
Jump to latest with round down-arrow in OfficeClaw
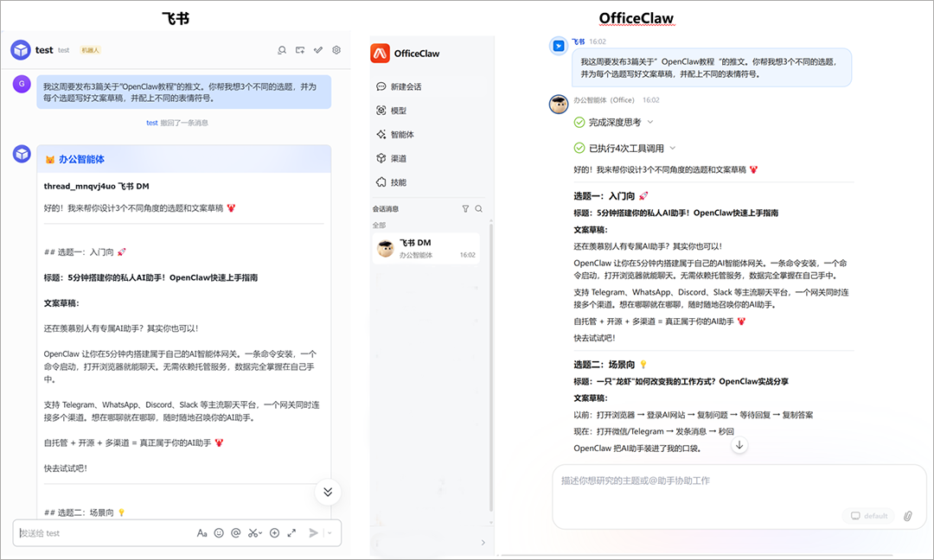click(739, 445)
